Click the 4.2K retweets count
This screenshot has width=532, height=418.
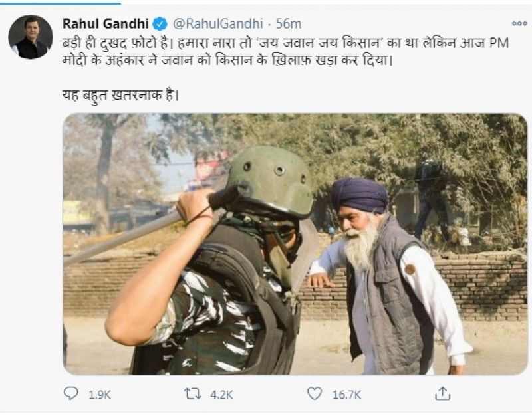pos(221,395)
